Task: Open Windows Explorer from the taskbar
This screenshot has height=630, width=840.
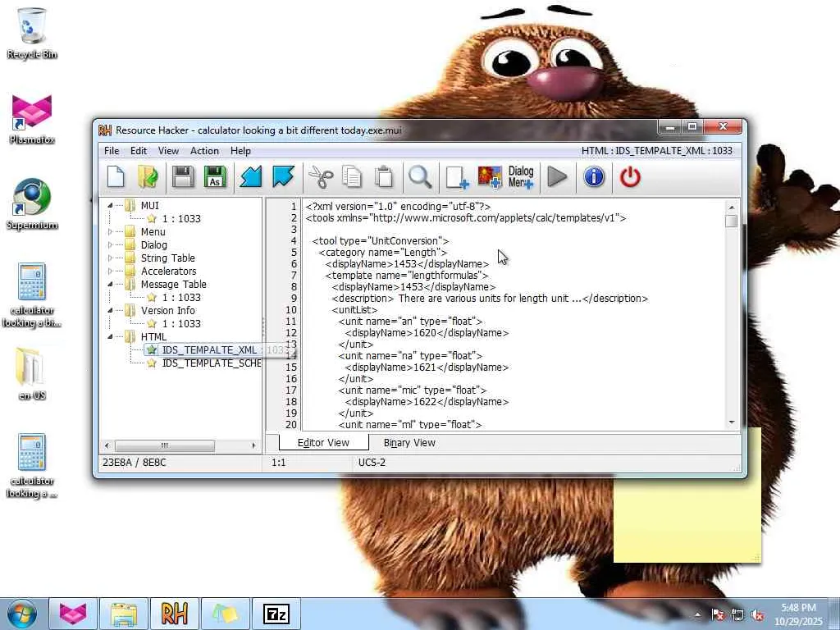Action: tap(124, 614)
